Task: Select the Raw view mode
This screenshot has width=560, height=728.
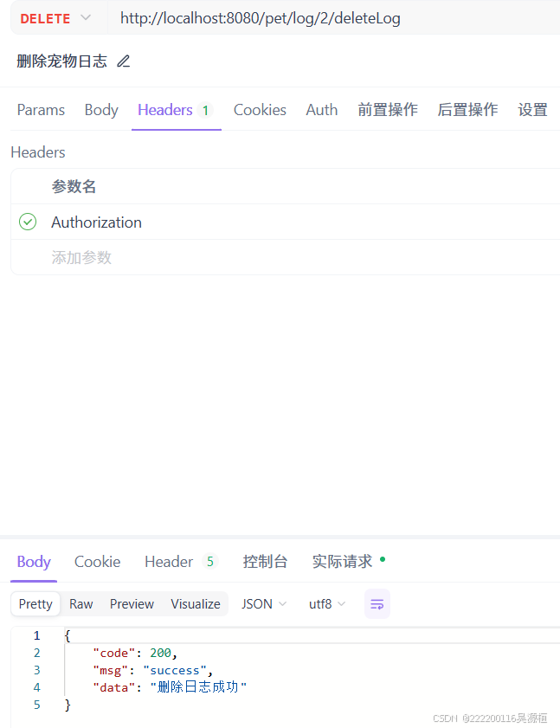Action: [x=80, y=604]
